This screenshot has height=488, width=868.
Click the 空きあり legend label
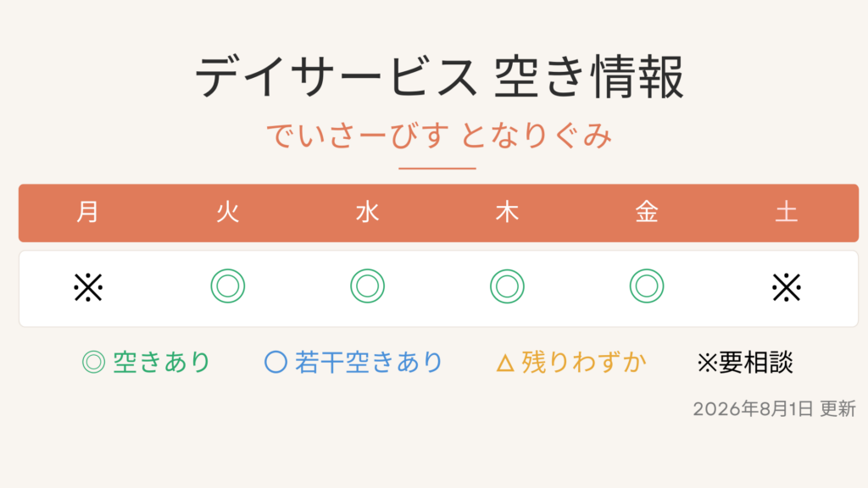click(x=162, y=363)
